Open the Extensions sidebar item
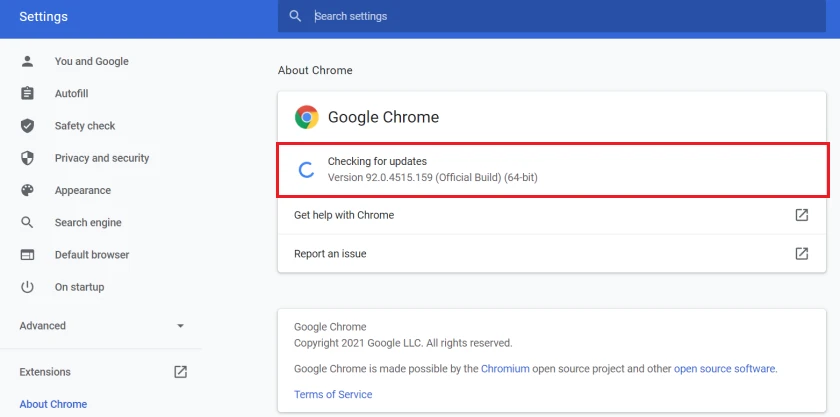The height and width of the screenshot is (417, 840). pyautogui.click(x=45, y=372)
